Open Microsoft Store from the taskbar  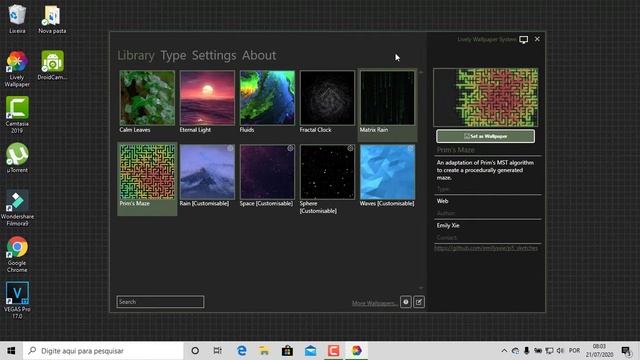pyautogui.click(x=287, y=351)
